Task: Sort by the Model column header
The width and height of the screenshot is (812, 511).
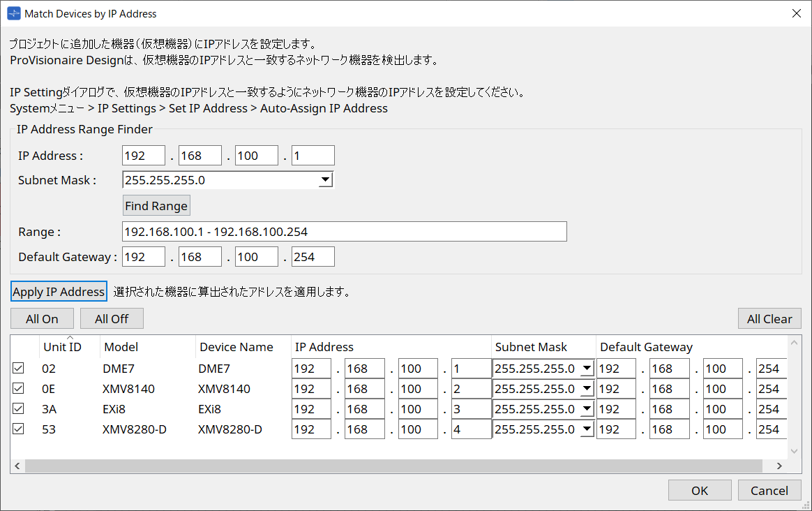Action: (x=148, y=347)
